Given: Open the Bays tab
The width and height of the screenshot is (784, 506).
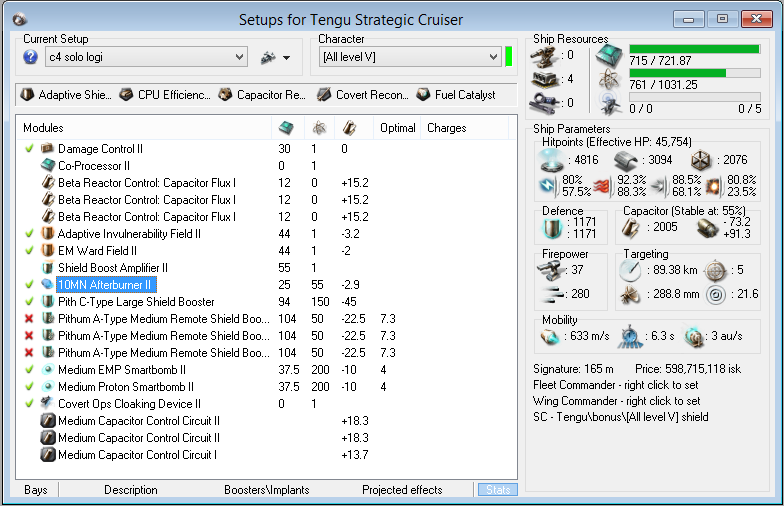Looking at the screenshot, I should click(36, 490).
